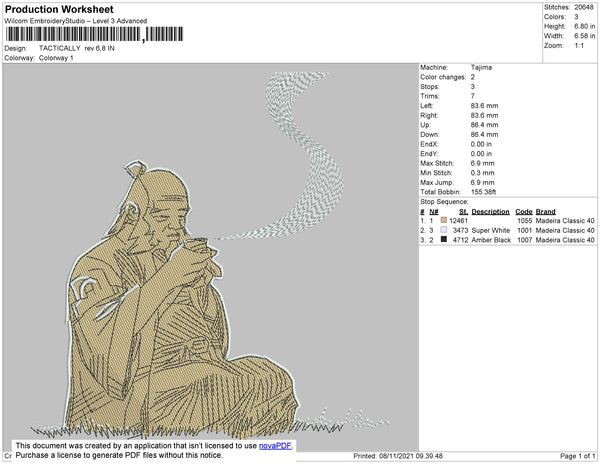Click the design name TACTICALLY rev 6,8 IN
600x464 pixels.
coord(77,48)
